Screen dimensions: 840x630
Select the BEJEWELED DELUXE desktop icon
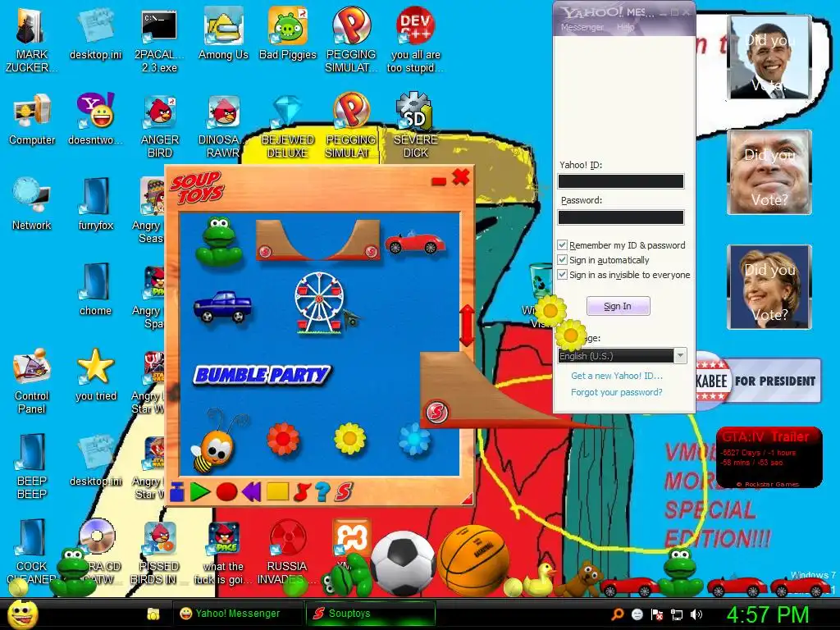pyautogui.click(x=288, y=126)
